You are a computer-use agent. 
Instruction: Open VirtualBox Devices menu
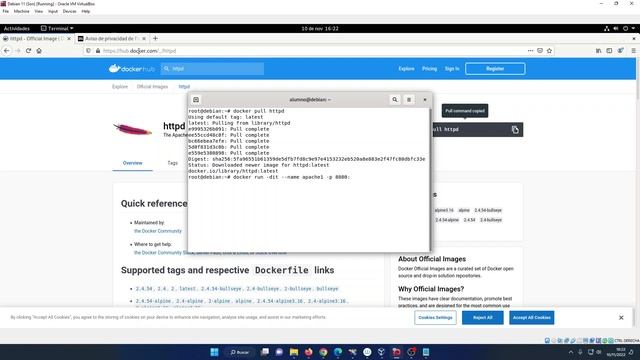coord(69,11)
